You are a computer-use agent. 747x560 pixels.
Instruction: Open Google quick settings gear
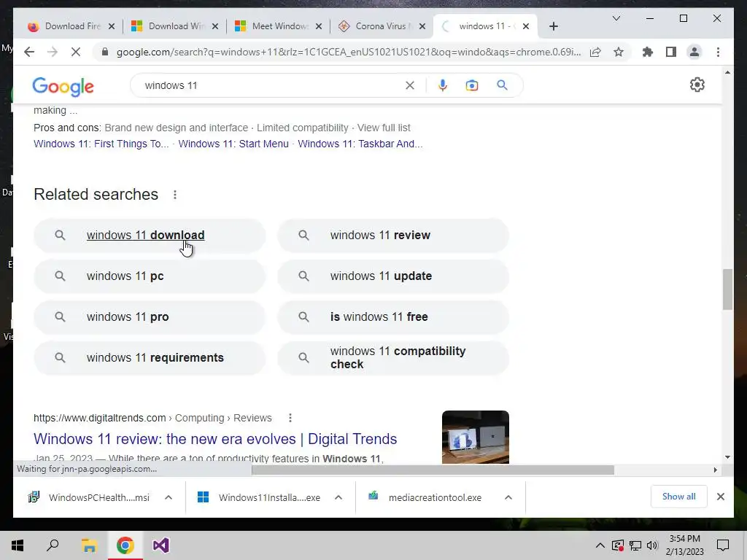tap(697, 85)
